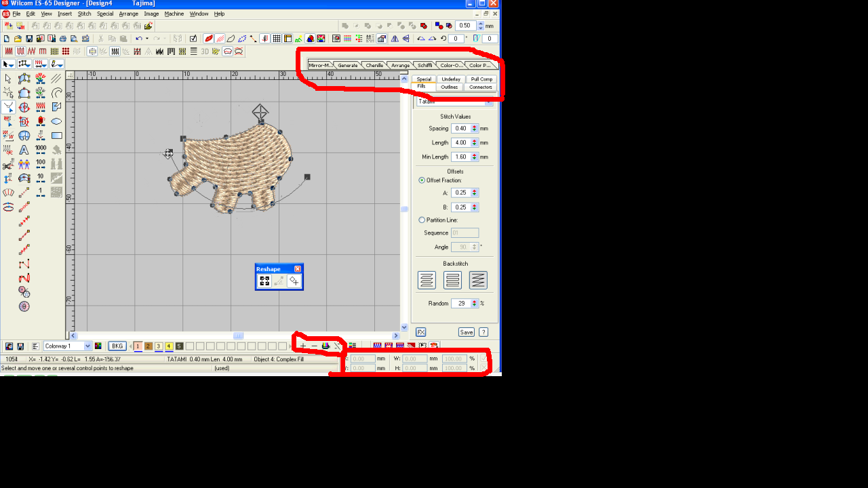Choose the second Backstitch style

[x=452, y=280]
